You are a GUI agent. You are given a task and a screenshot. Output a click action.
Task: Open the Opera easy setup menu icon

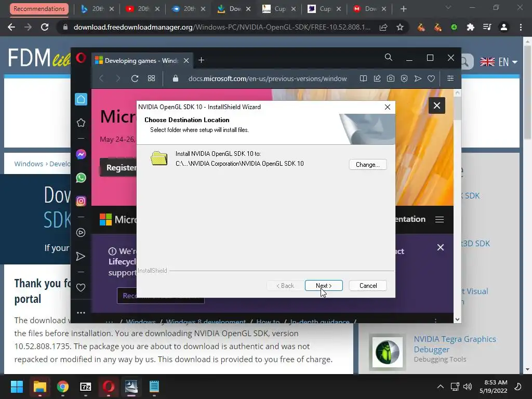450,79
